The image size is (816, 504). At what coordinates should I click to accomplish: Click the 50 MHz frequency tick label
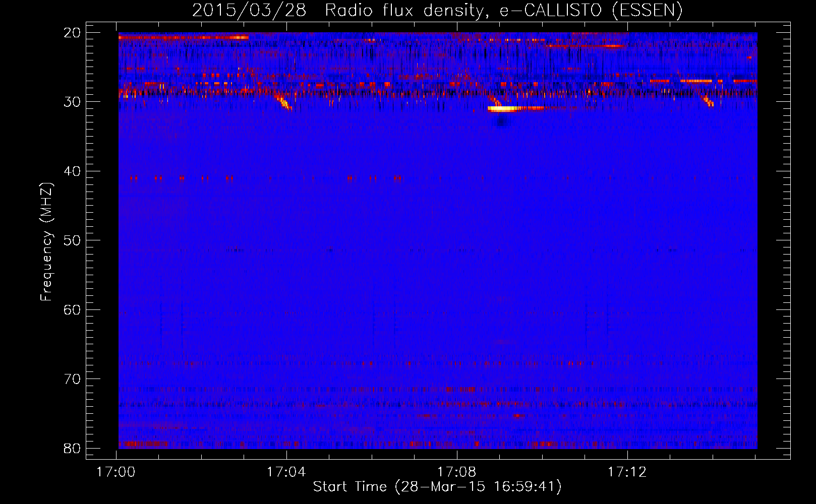pos(72,240)
